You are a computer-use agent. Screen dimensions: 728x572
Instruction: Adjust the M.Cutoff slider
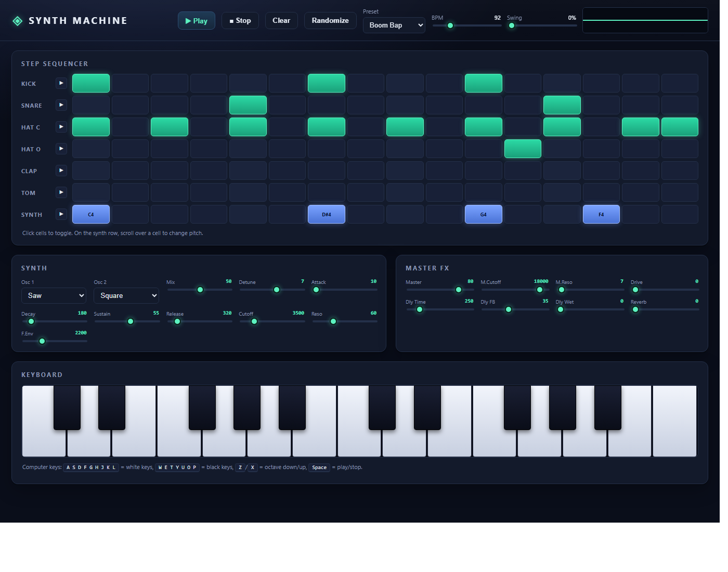point(515,290)
